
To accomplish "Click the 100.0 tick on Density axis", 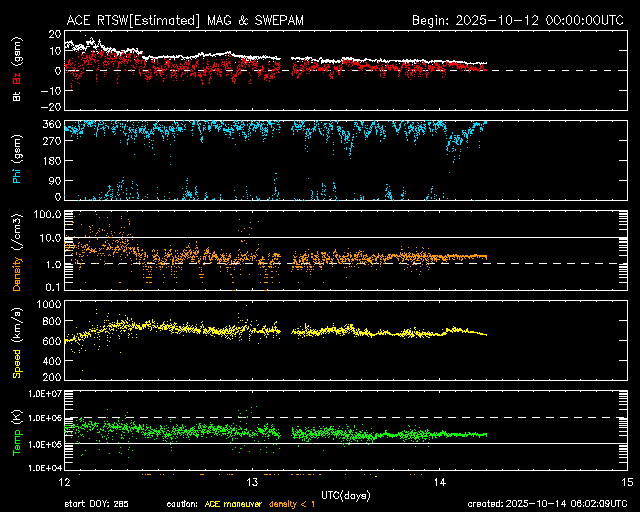I will (x=45, y=214).
